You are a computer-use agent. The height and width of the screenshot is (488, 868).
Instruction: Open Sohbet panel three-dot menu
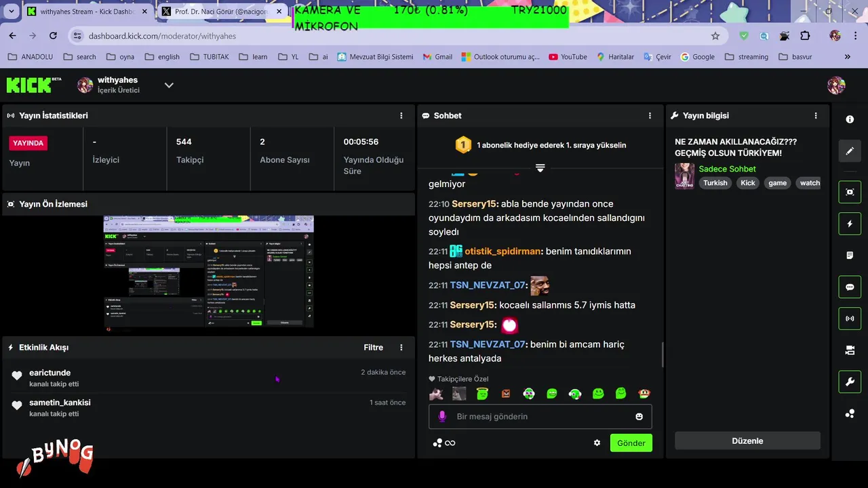tap(650, 116)
